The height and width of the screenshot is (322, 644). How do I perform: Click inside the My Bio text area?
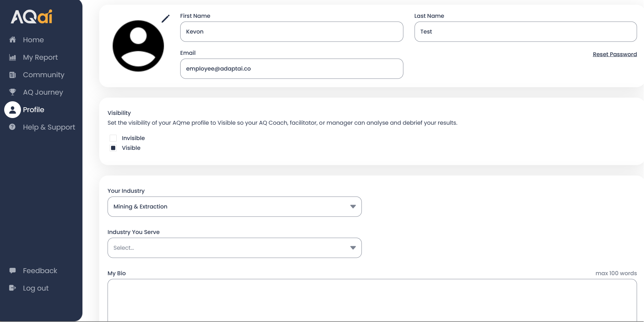point(372,300)
